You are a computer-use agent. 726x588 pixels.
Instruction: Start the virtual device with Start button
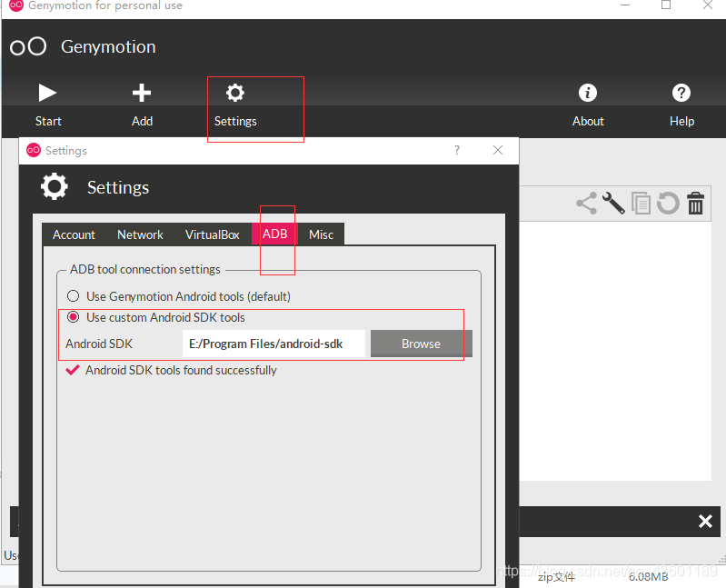click(x=47, y=105)
